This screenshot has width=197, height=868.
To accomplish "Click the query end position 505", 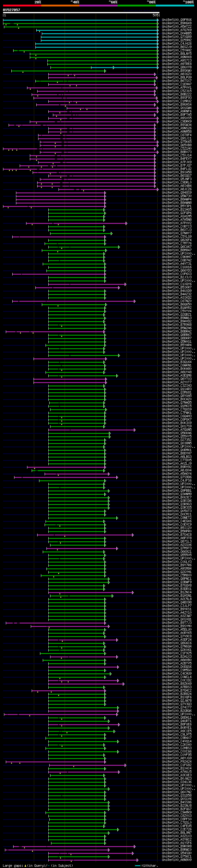I will (155, 15).
